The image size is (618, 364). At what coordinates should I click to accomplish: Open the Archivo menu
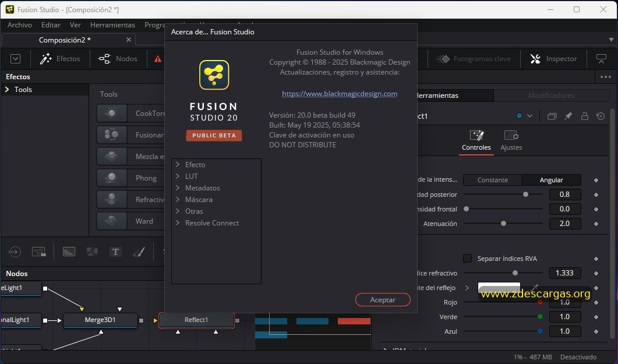tap(20, 25)
